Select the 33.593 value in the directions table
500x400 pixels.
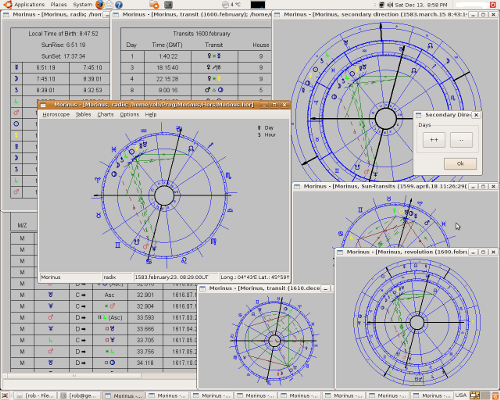pyautogui.click(x=145, y=318)
